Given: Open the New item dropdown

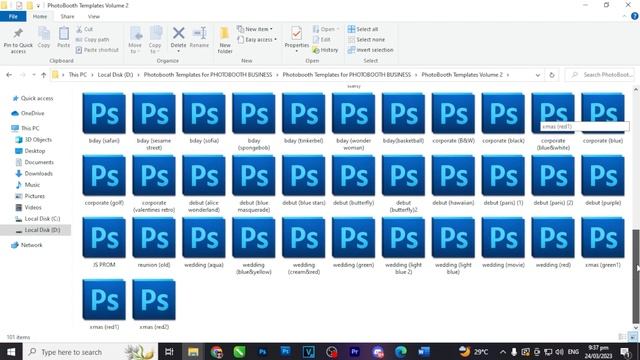Looking at the screenshot, I should tap(255, 29).
